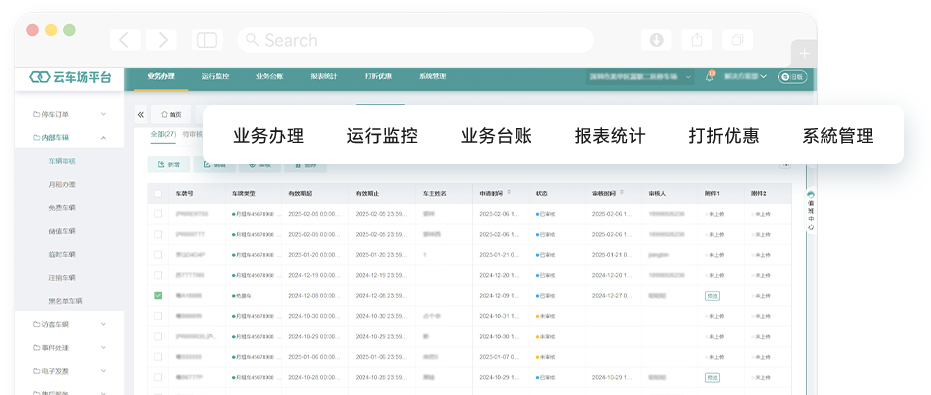
Task: Click the browser Search address field
Action: tap(416, 40)
